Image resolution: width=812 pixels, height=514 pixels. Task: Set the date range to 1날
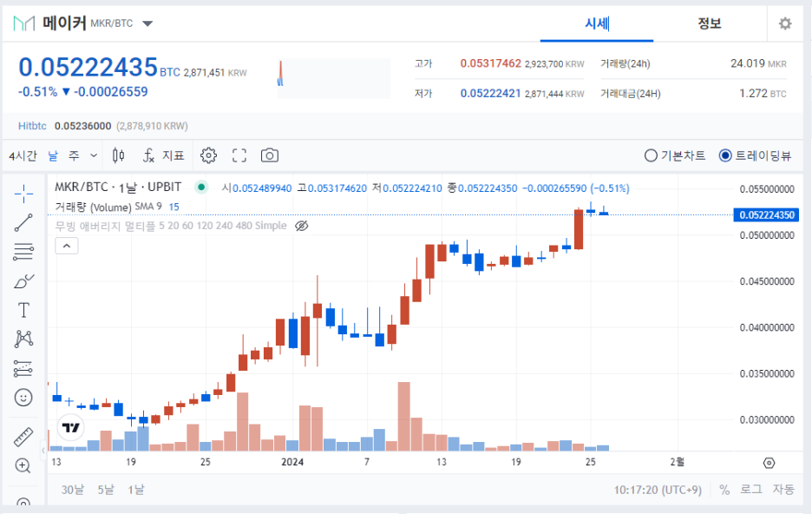[x=136, y=490]
